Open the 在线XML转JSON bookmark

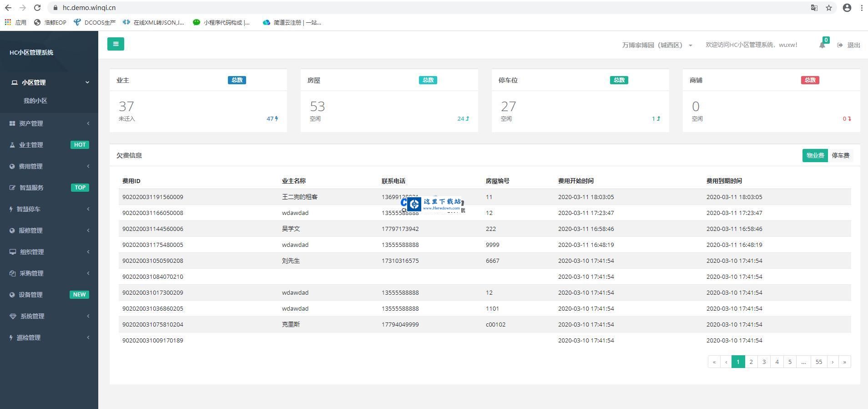click(x=153, y=22)
